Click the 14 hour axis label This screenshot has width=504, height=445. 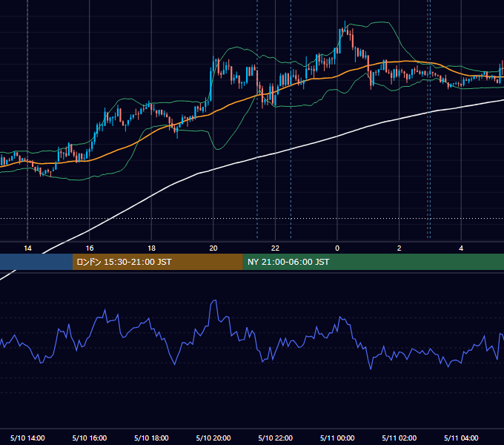pos(27,248)
